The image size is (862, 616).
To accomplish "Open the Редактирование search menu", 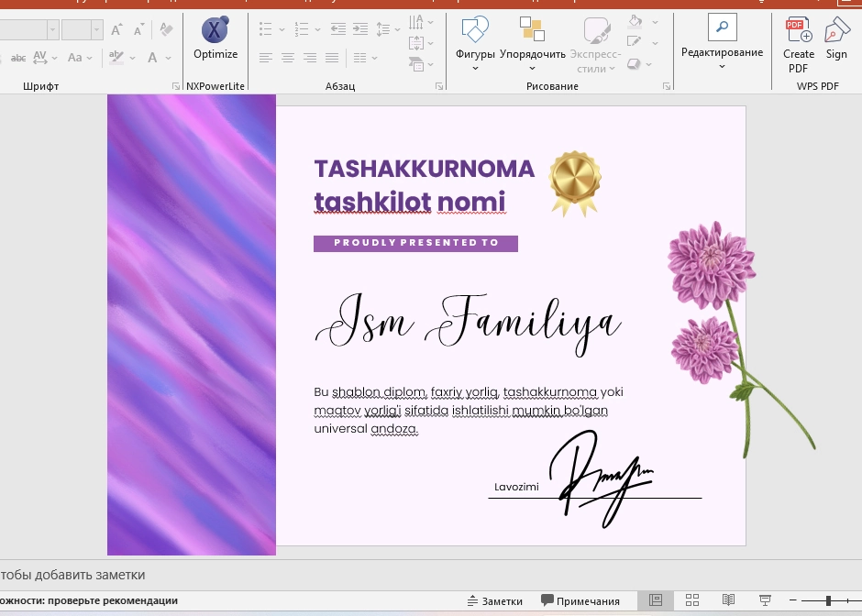I will click(x=722, y=42).
